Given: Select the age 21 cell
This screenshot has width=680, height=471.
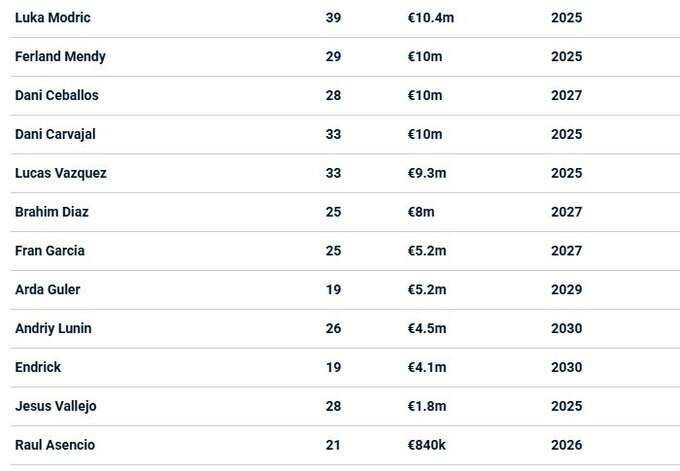Looking at the screenshot, I should point(333,445).
